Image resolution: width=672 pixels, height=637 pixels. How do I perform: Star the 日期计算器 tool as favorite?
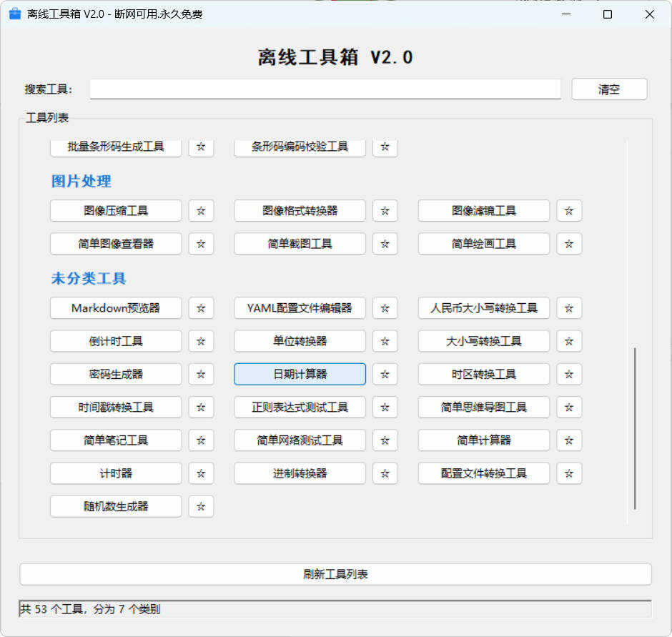point(385,374)
